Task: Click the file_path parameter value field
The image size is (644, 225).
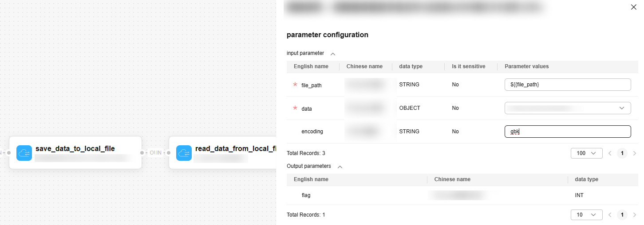Action: coord(568,85)
